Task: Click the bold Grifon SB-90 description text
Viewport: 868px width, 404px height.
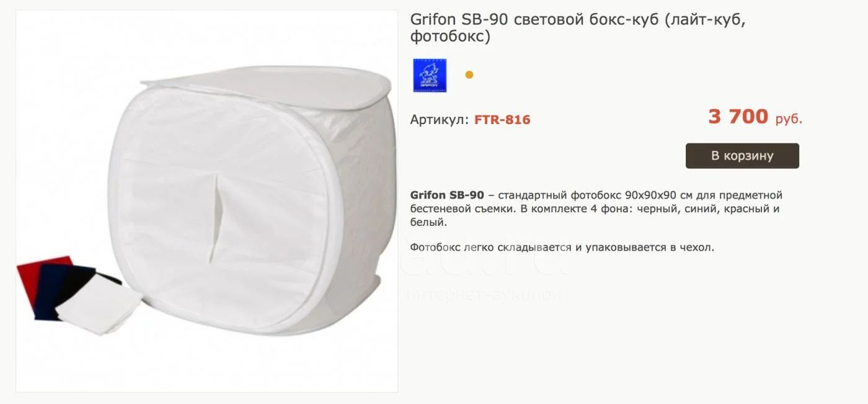Action: pos(447,195)
